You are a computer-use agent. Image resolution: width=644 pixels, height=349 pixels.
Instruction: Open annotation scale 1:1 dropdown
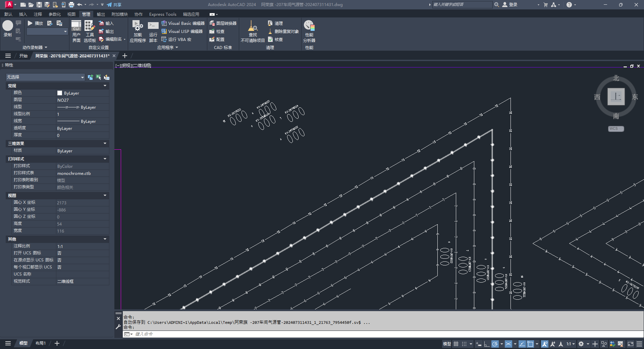[x=571, y=344]
